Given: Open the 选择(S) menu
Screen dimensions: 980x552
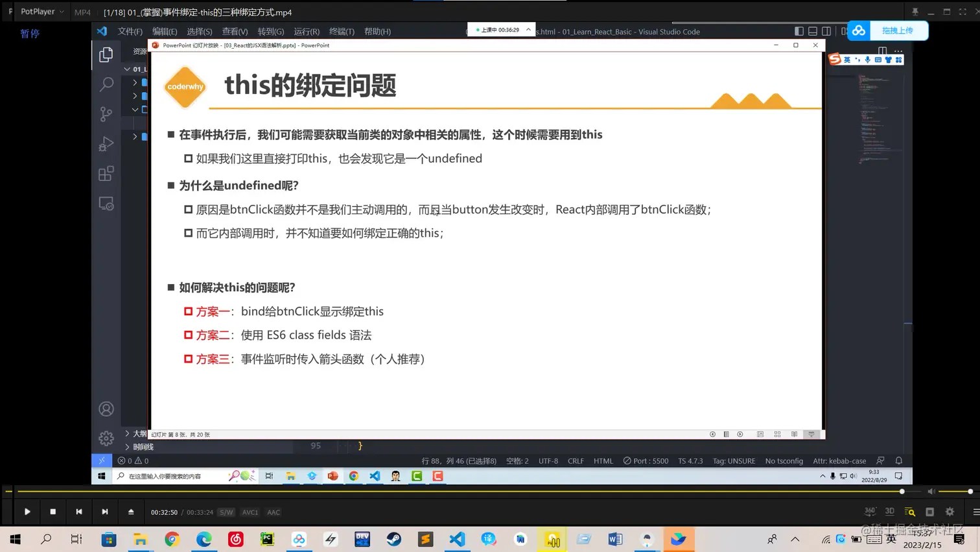Looking at the screenshot, I should coord(200,31).
